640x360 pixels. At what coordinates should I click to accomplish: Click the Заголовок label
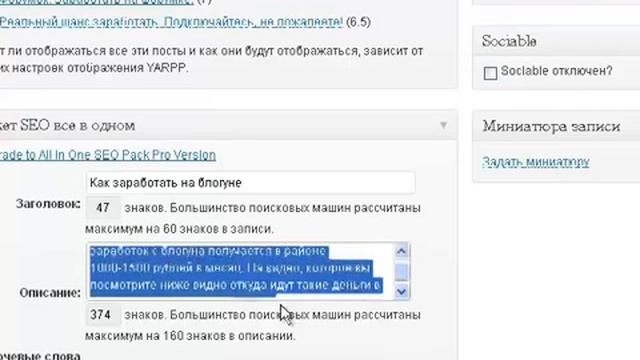pos(48,204)
